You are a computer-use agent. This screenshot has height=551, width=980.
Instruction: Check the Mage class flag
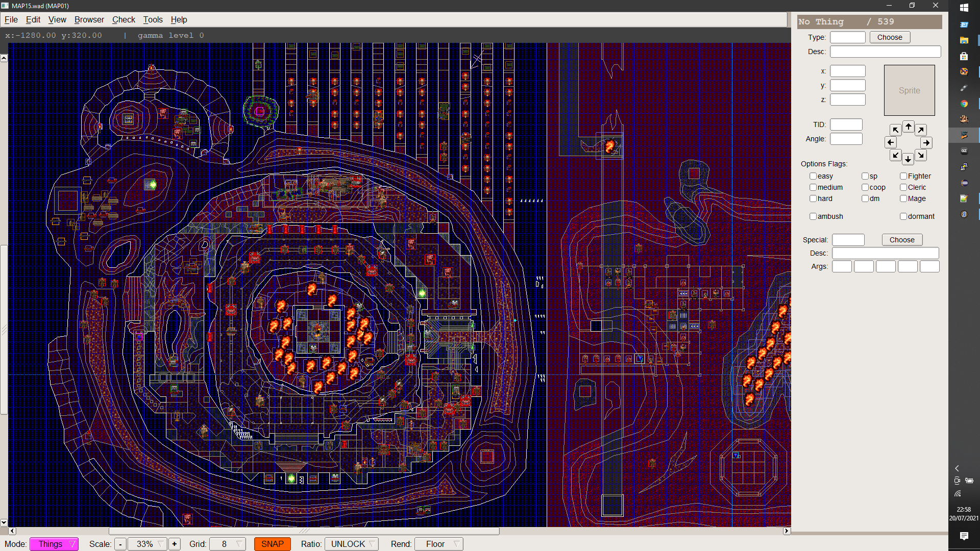[x=903, y=198]
